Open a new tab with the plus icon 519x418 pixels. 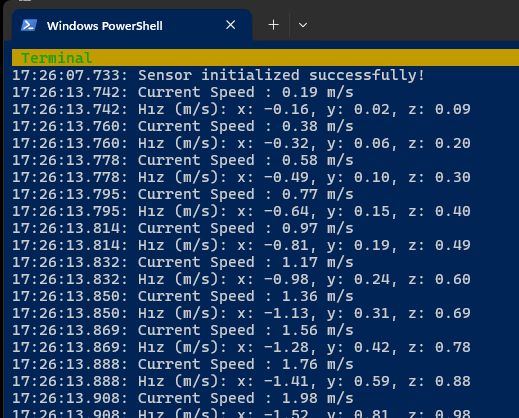point(273,25)
